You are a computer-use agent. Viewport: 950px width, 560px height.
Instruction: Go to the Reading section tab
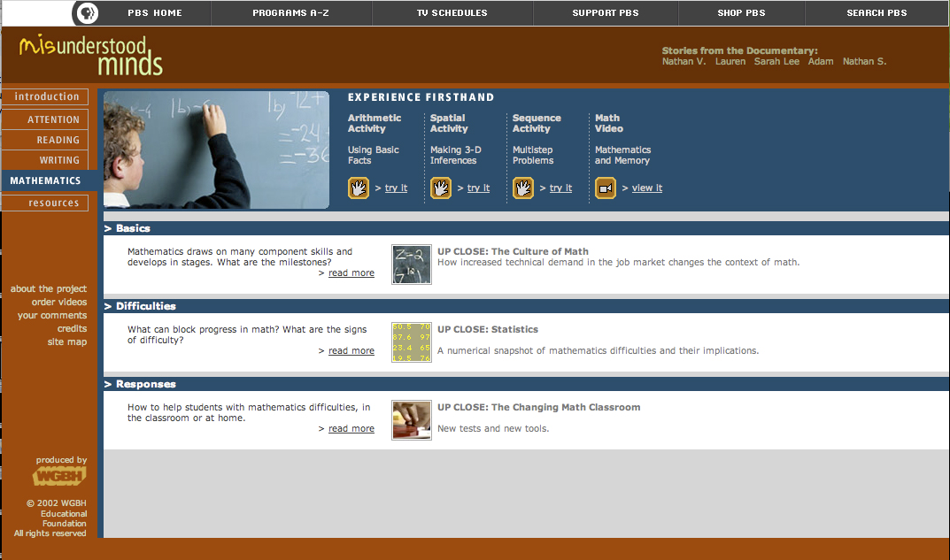coord(58,140)
